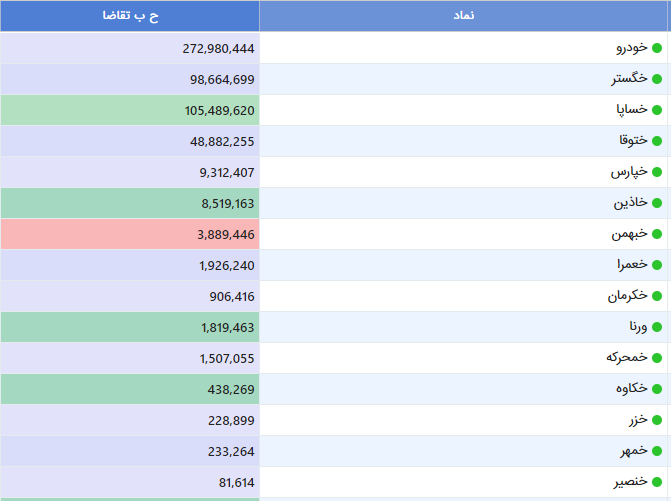
Task: Open the خنصیر symbol
Action: tap(630, 482)
